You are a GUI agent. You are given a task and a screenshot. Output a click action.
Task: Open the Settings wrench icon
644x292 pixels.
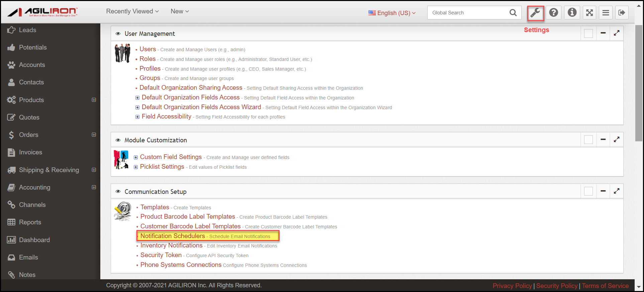click(535, 13)
